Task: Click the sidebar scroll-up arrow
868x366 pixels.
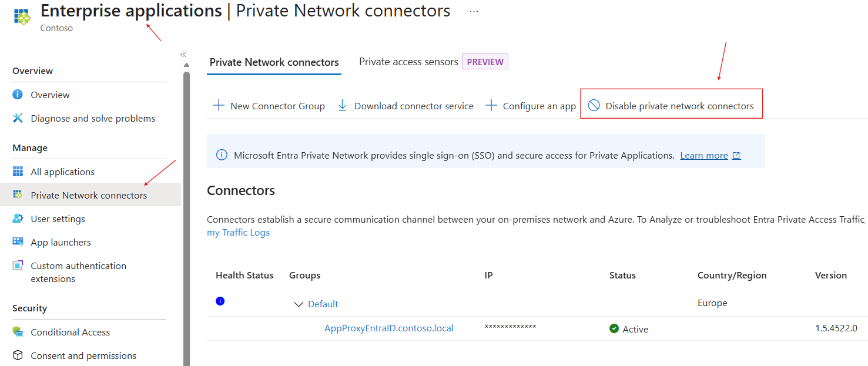Action: pos(186,65)
